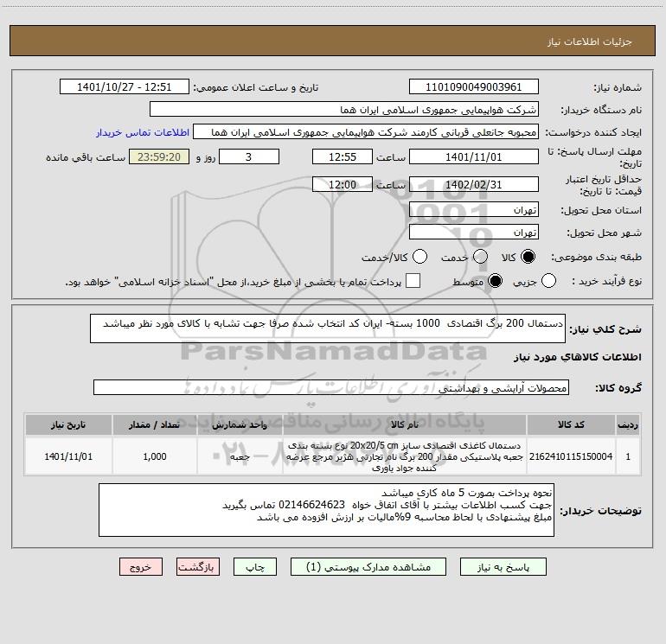666x644 pixels.
Task: Click the چاپ print button
Action: point(255,567)
